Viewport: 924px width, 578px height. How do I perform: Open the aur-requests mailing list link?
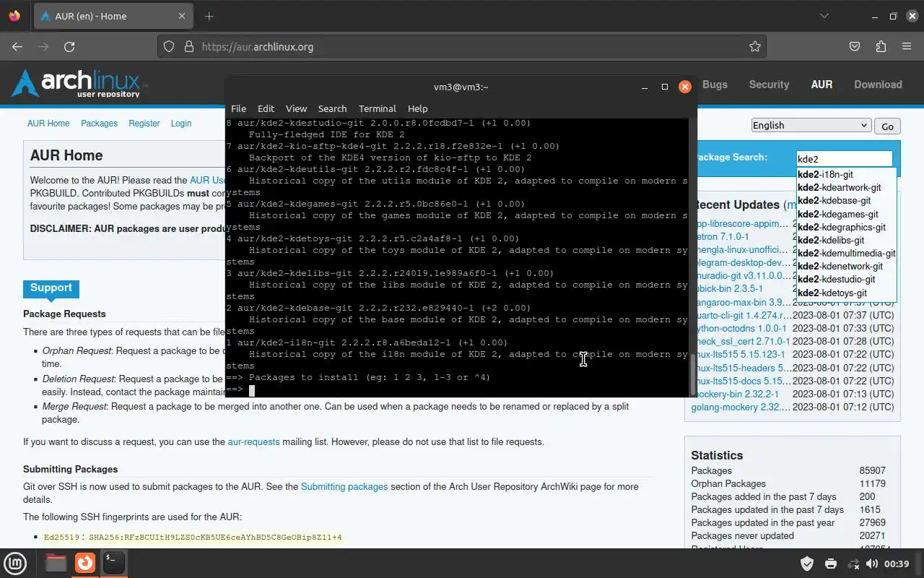[253, 441]
